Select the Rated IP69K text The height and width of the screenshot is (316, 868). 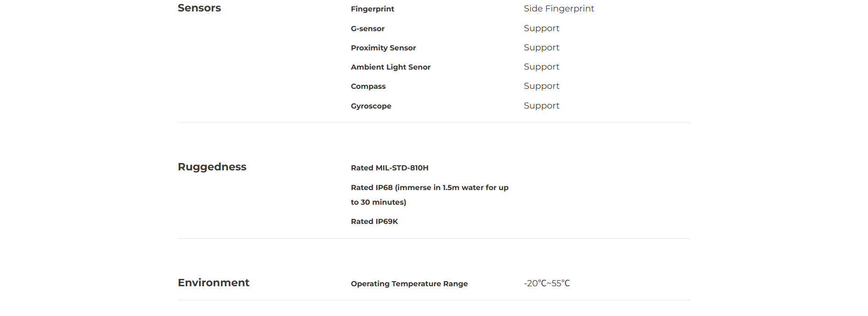(x=374, y=222)
